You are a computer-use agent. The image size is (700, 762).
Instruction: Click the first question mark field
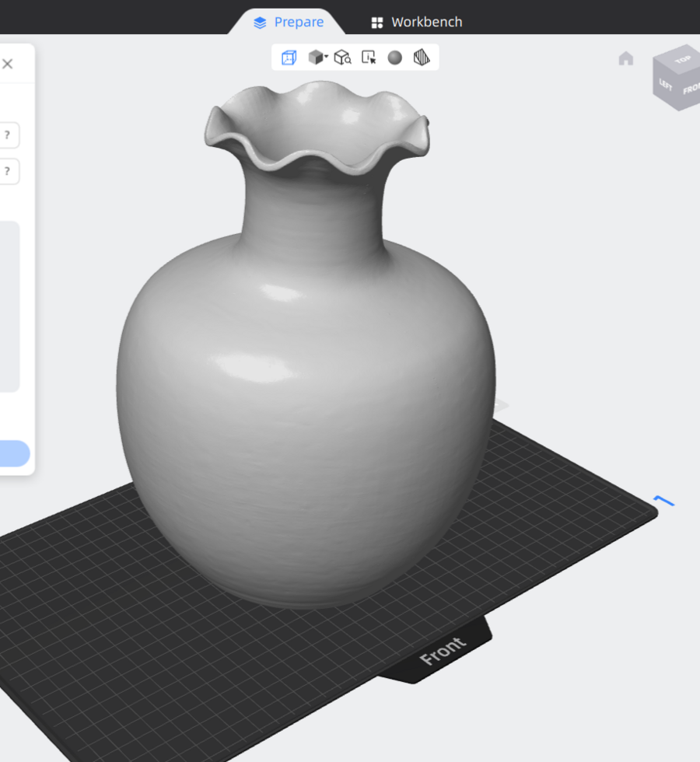pyautogui.click(x=7, y=135)
